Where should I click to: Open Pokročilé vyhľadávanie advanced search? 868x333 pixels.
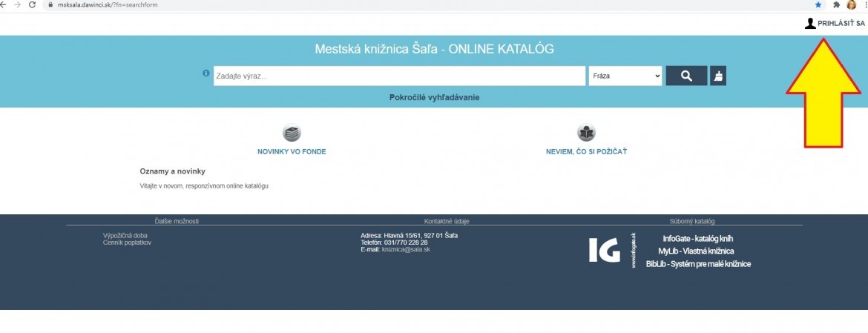click(434, 97)
